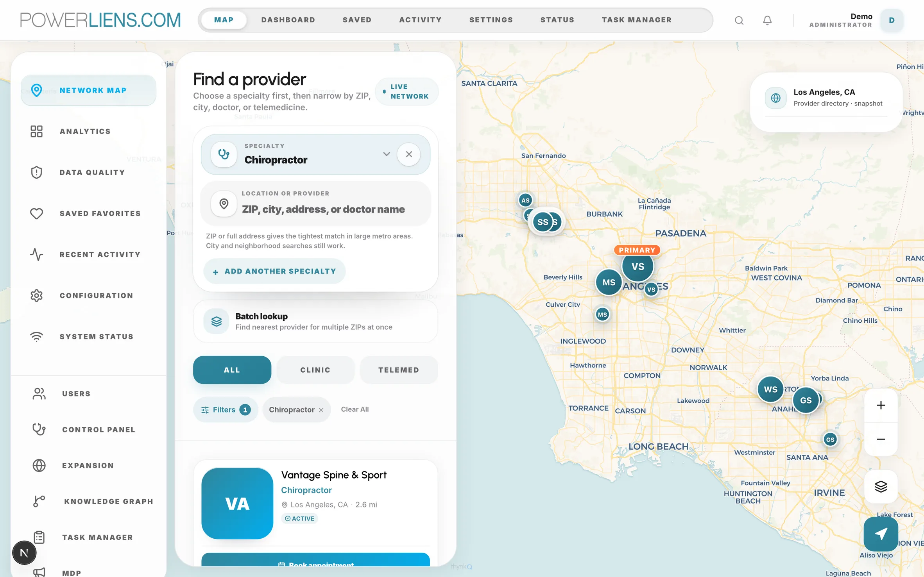This screenshot has width=924, height=577.
Task: Select the PRIMARY VS map marker
Action: (x=637, y=266)
